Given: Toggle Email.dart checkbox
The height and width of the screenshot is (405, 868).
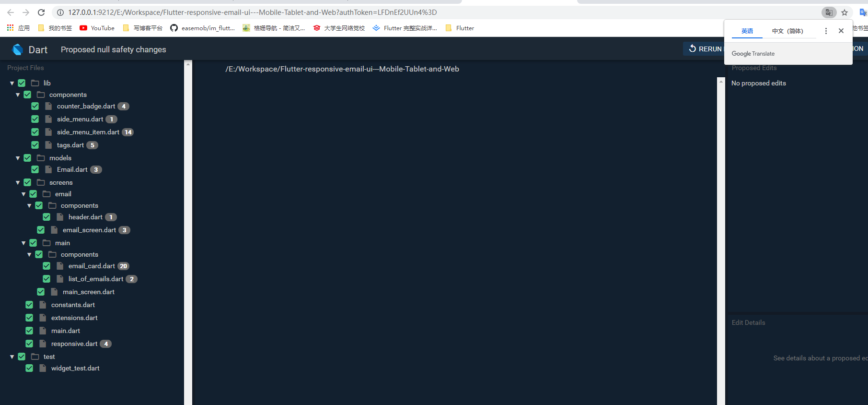Looking at the screenshot, I should pos(35,169).
